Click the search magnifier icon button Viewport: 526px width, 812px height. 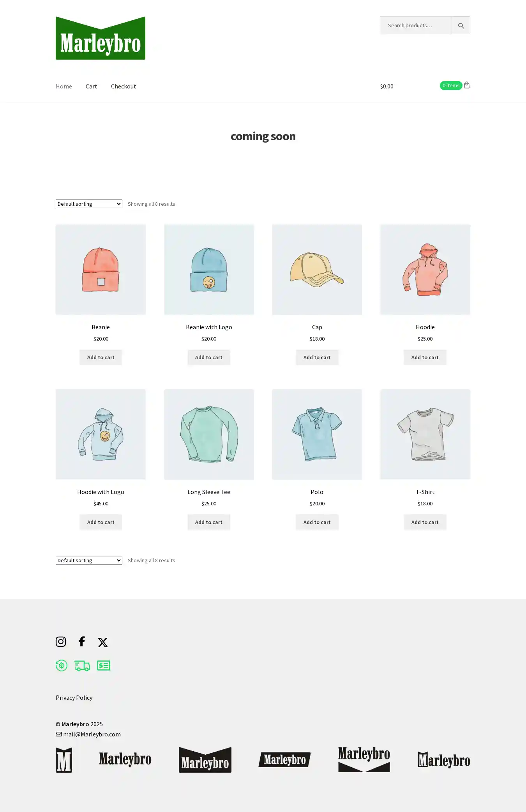[461, 25]
